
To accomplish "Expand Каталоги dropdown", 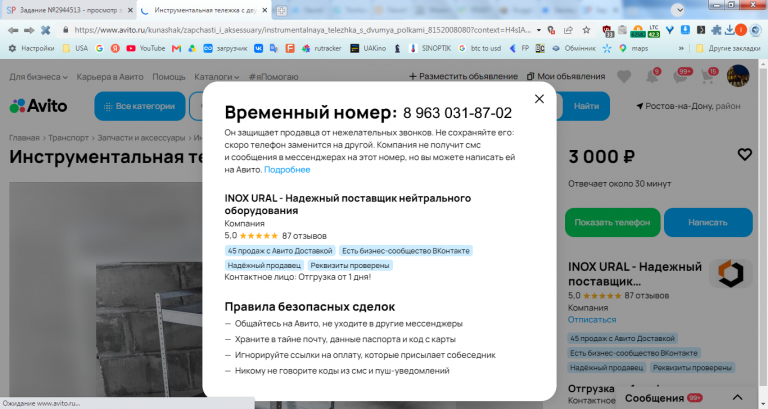I will [x=216, y=77].
